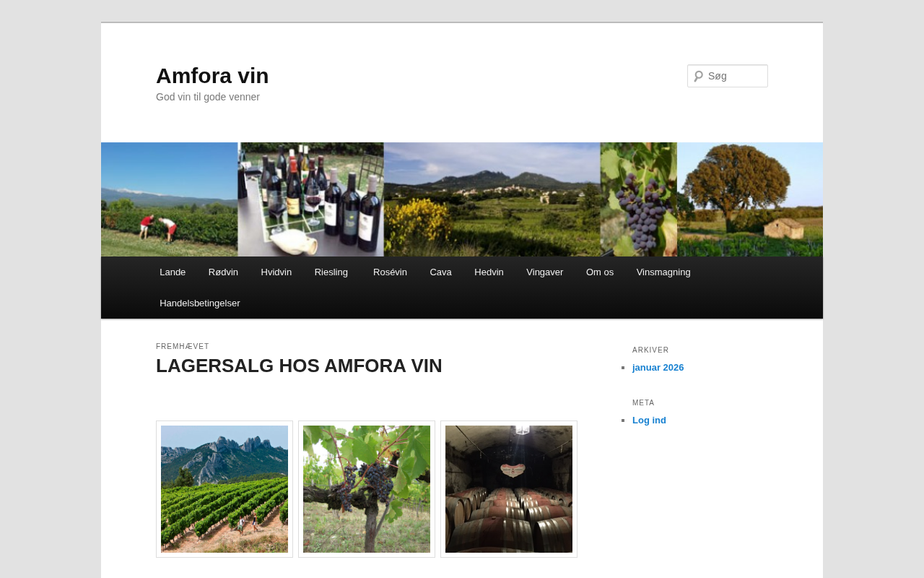Image resolution: width=924 pixels, height=578 pixels.
Task: Open the Vingaver menu page
Action: point(545,272)
